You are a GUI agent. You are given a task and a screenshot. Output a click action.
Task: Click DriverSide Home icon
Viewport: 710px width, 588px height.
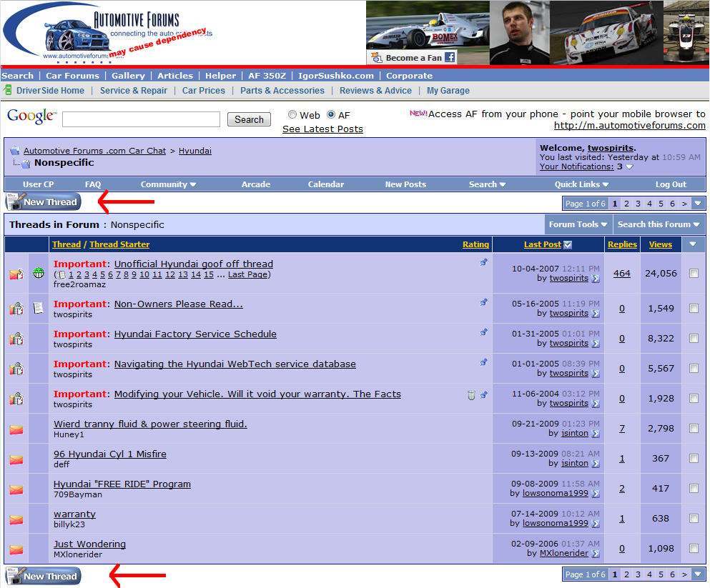pos(8,90)
